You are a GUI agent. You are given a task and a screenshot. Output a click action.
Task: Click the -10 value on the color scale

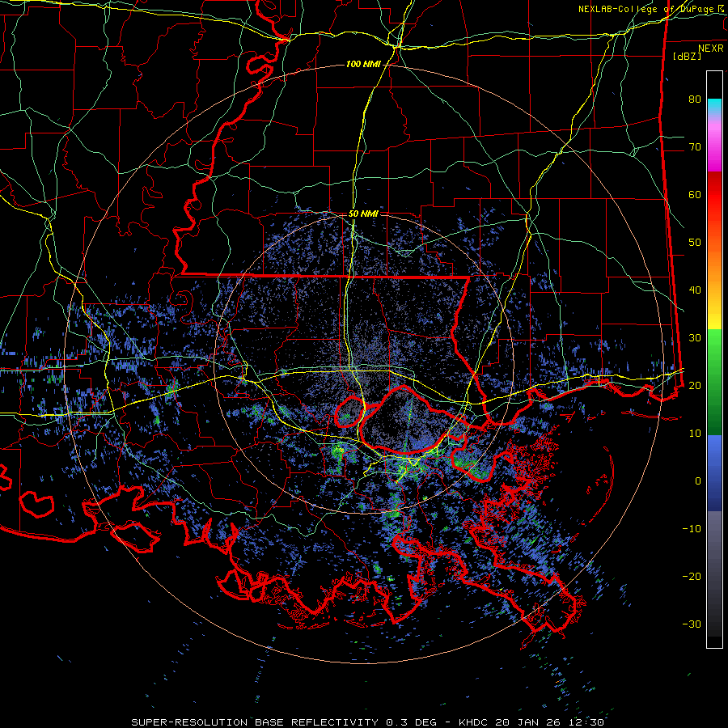tap(692, 529)
